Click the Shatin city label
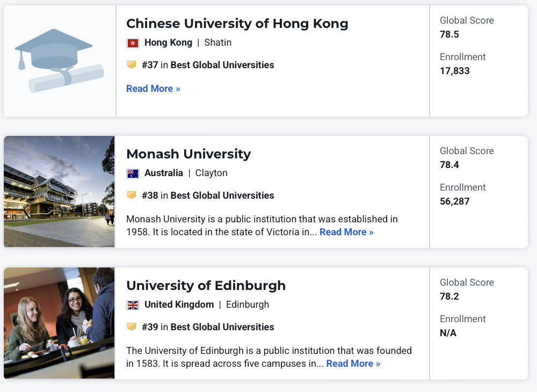 218,42
